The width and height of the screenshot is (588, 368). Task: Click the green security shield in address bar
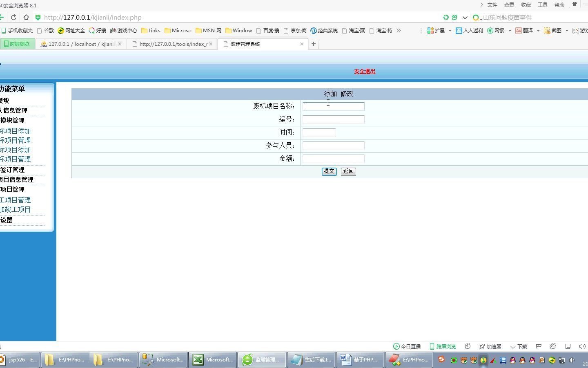(x=38, y=18)
